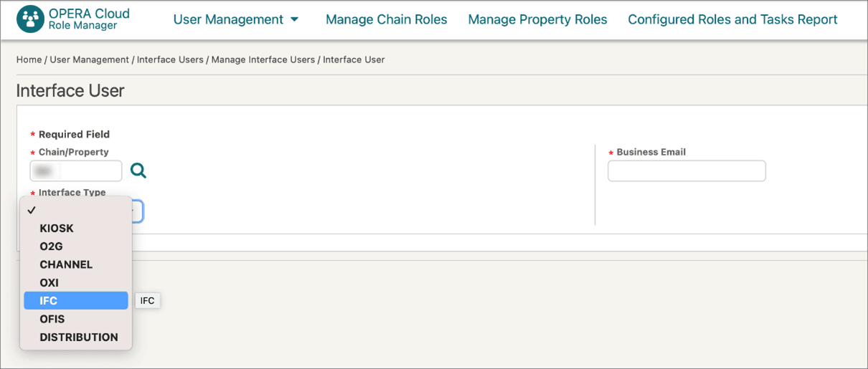The image size is (868, 369).
Task: Click the Interface Type select box
Action: [137, 211]
